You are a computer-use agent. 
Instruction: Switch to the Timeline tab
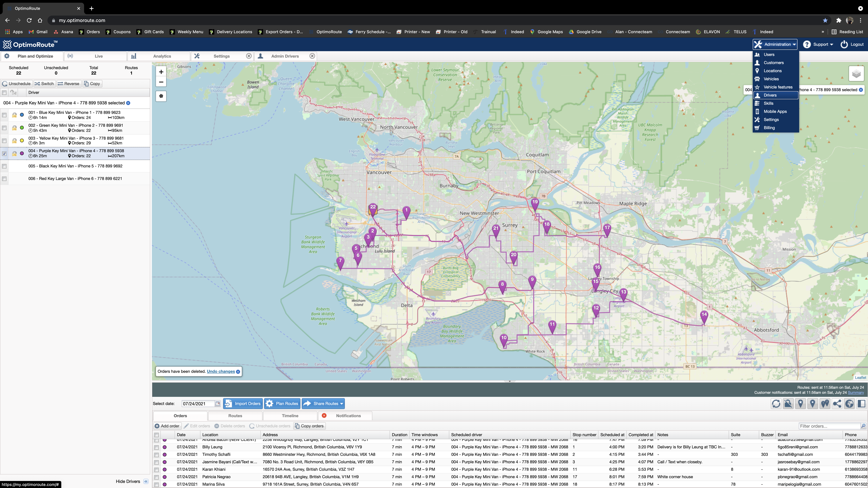[290, 416]
